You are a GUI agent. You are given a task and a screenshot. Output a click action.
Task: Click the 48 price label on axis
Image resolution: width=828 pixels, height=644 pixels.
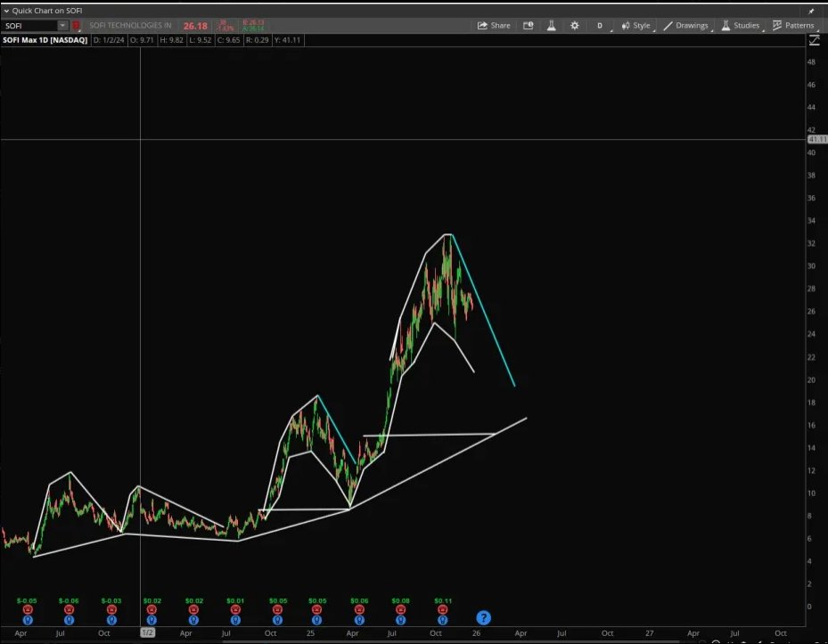coord(812,61)
